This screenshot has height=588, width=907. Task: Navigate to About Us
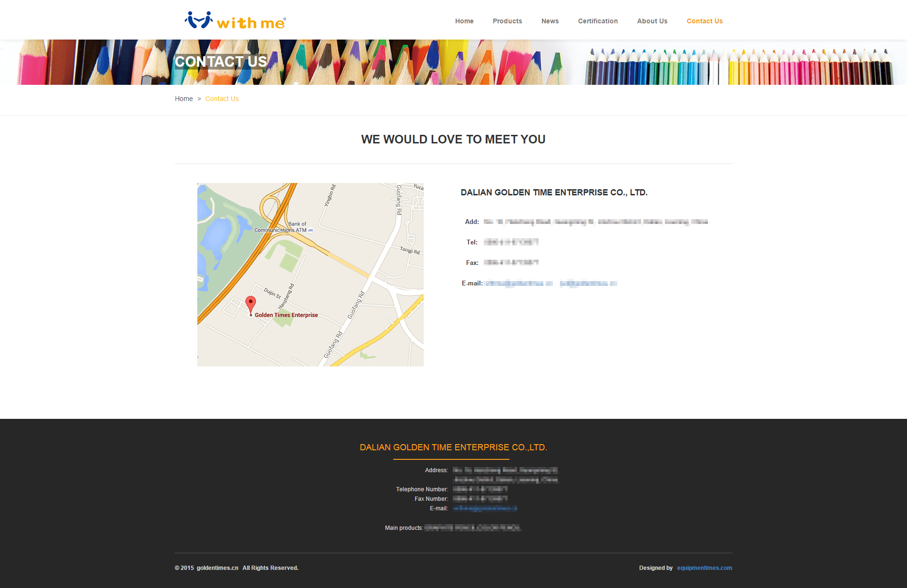point(652,21)
